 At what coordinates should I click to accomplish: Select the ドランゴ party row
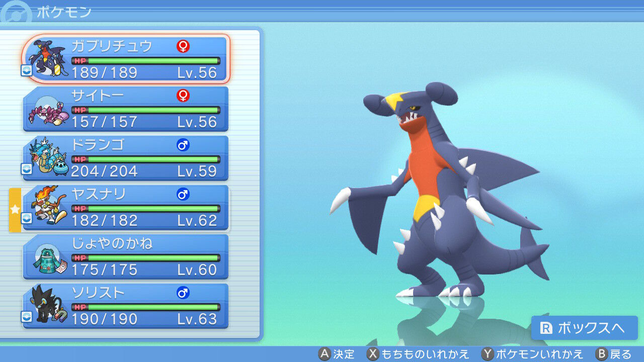pyautogui.click(x=126, y=158)
